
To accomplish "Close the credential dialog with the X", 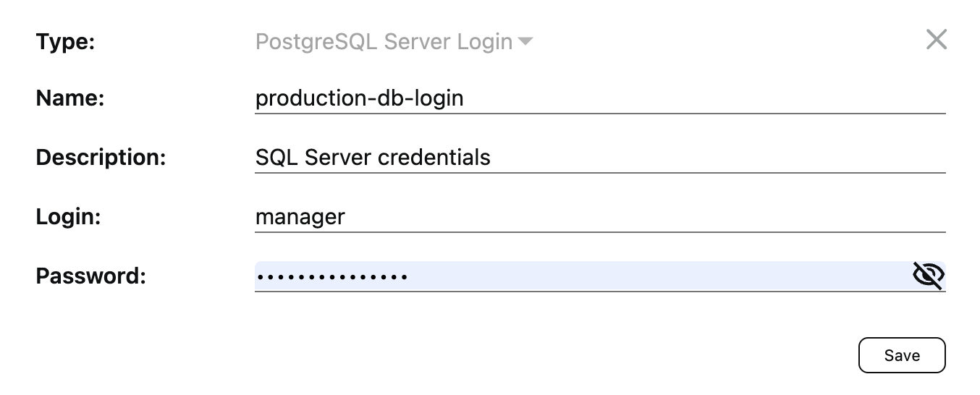I will coord(936,40).
